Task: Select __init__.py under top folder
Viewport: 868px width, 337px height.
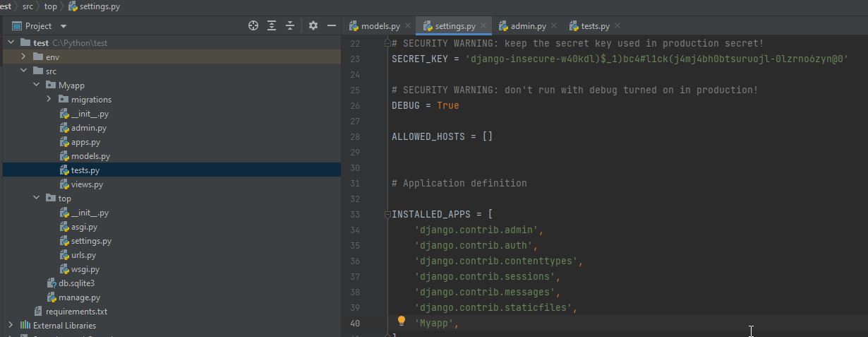Action: pos(84,212)
